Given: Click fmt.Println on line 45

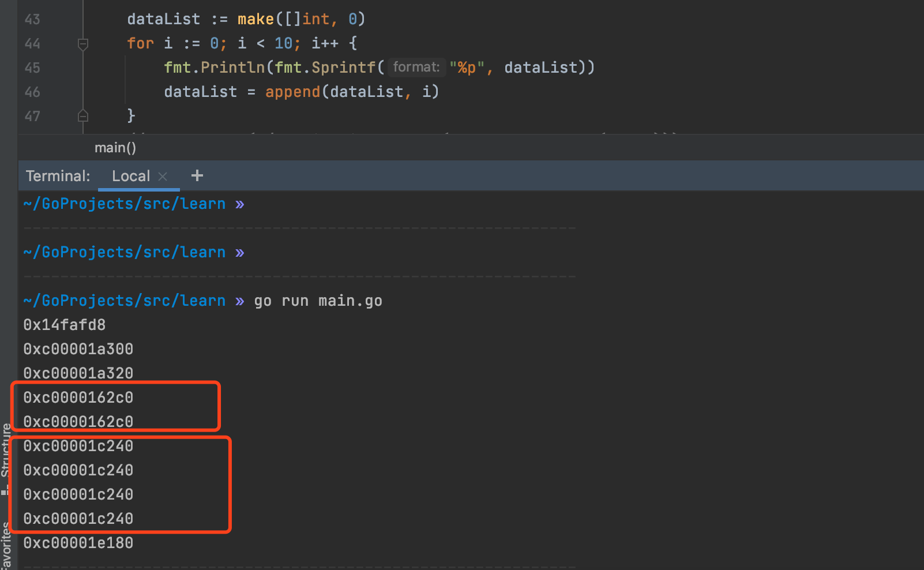Looking at the screenshot, I should (215, 67).
